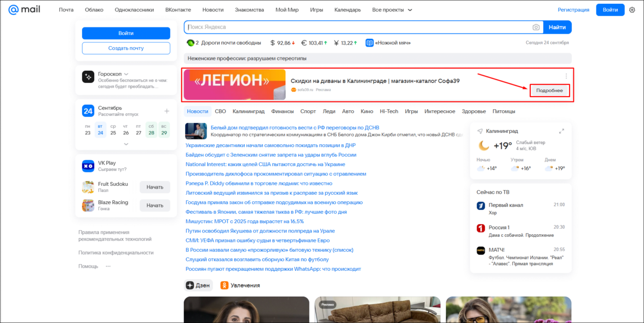Click the blue Войти button in header
The height and width of the screenshot is (323, 644).
coord(610,10)
